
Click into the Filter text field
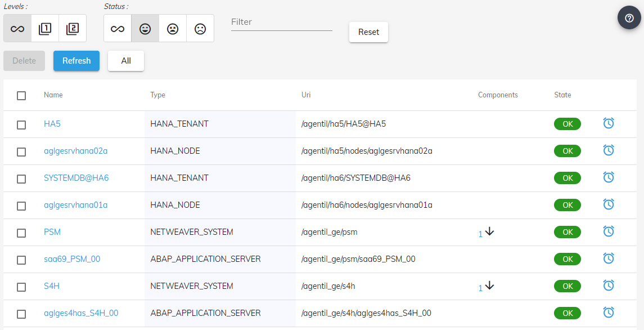tap(281, 22)
